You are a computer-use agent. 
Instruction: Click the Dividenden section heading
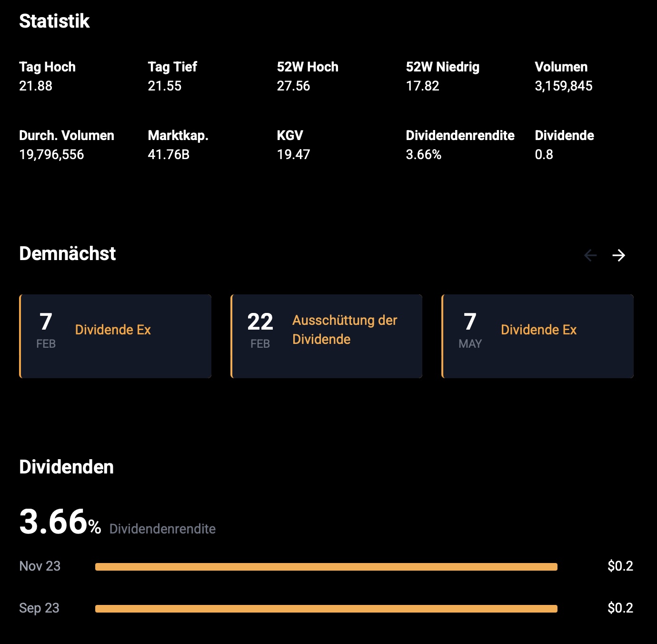(x=67, y=467)
